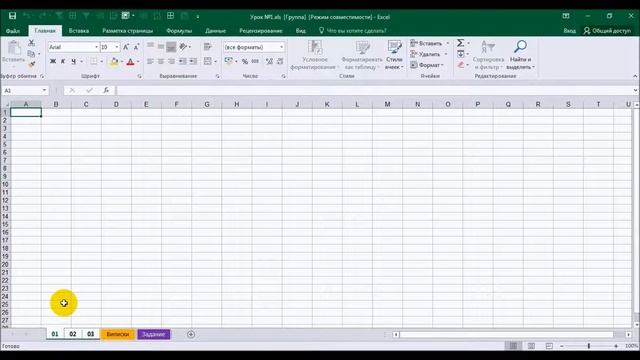This screenshot has width=640, height=360.
Task: Click the AutoSum sigma icon
Action: click(460, 43)
